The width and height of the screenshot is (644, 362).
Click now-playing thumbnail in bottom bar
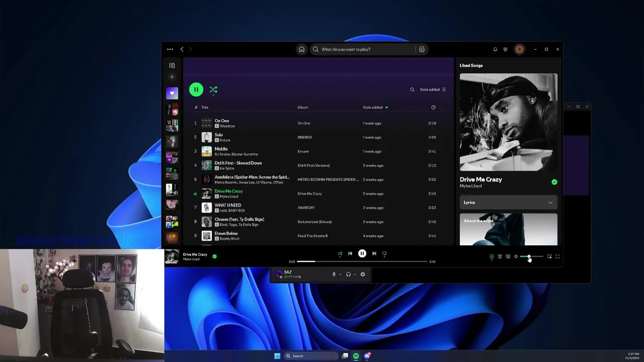point(172,256)
